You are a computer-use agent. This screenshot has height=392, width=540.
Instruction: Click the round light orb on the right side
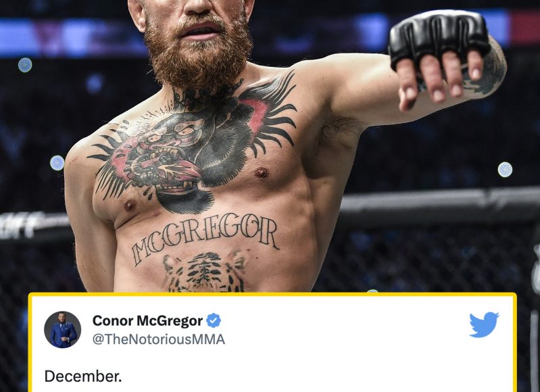coord(505,170)
